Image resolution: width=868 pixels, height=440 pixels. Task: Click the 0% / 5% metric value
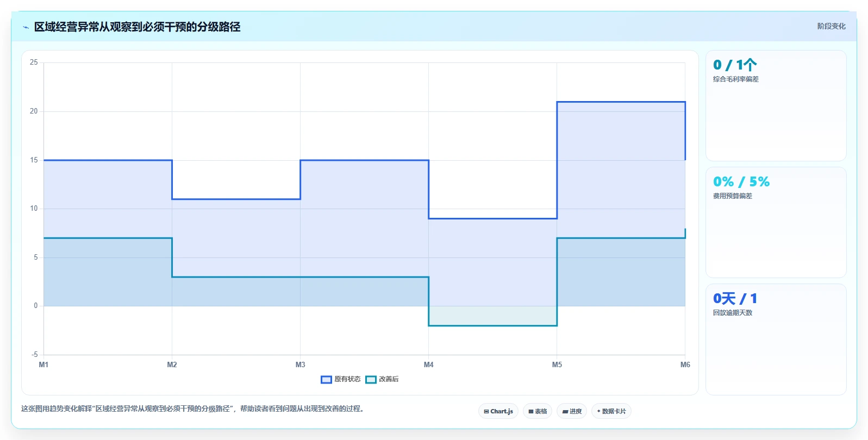click(x=741, y=182)
